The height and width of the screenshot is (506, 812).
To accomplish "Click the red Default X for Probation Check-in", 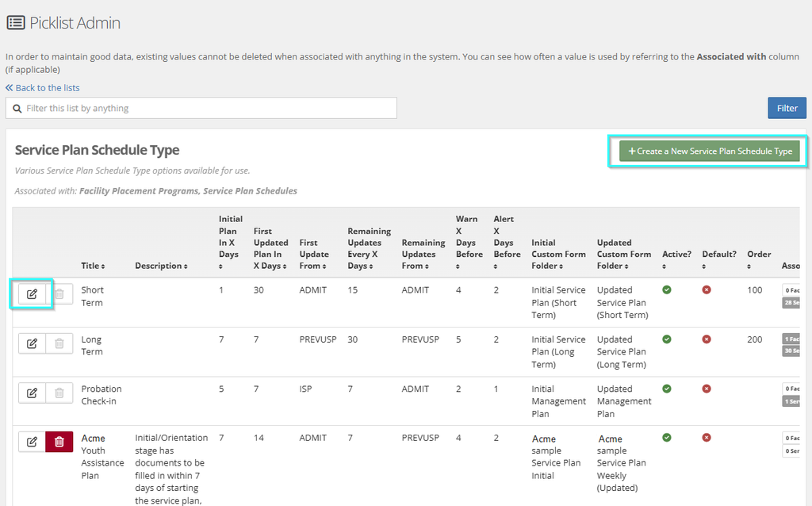I will pyautogui.click(x=707, y=389).
